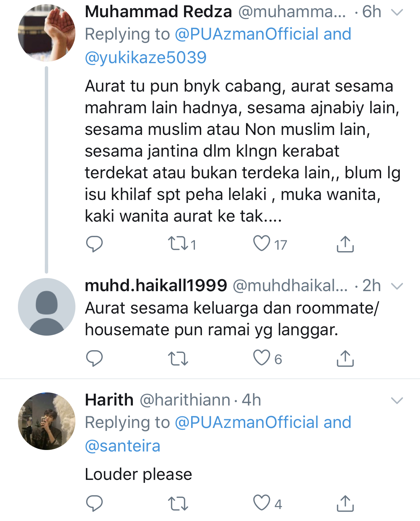Open options chevron on muhd.haikall1999's tweet
The height and width of the screenshot is (521, 420).
(x=396, y=286)
